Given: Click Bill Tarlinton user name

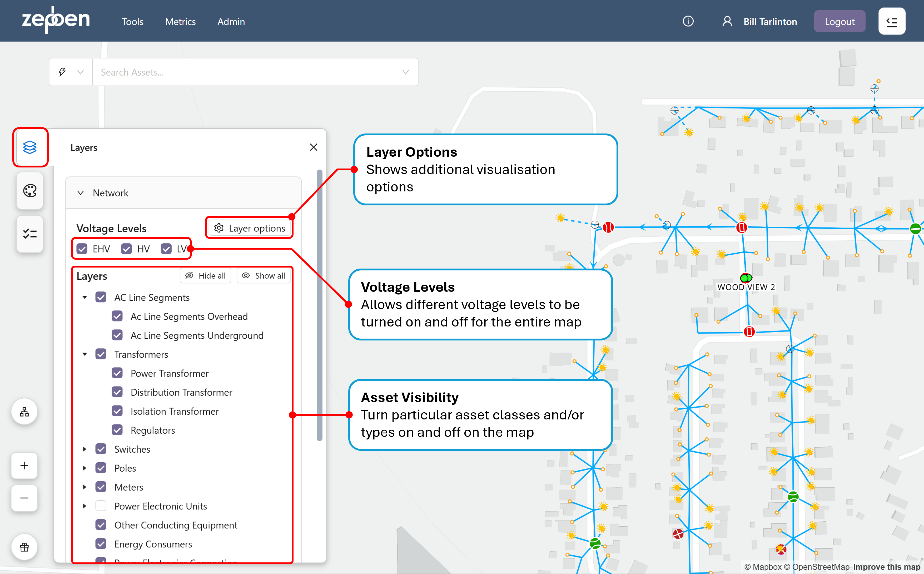Looking at the screenshot, I should point(770,22).
